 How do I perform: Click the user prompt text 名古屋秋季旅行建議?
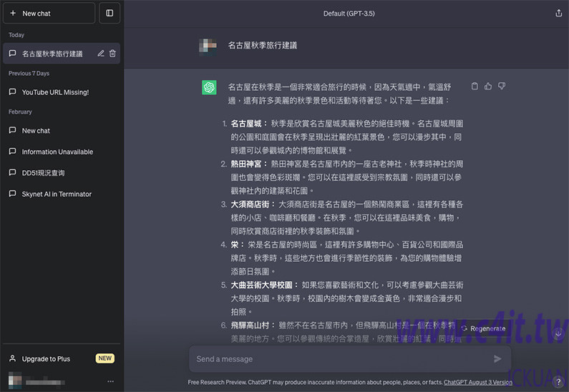click(x=263, y=45)
